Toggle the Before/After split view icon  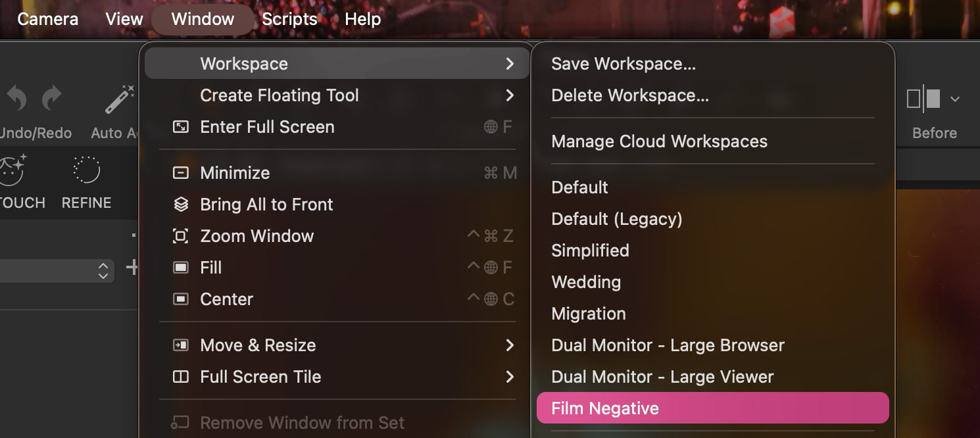pyautogui.click(x=923, y=99)
